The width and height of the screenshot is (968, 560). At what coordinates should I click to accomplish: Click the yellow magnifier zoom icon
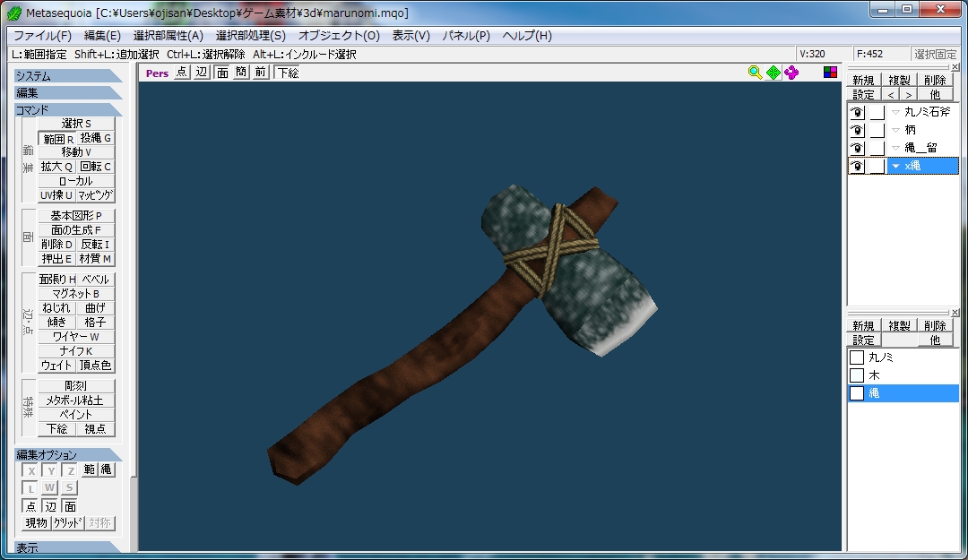[755, 73]
